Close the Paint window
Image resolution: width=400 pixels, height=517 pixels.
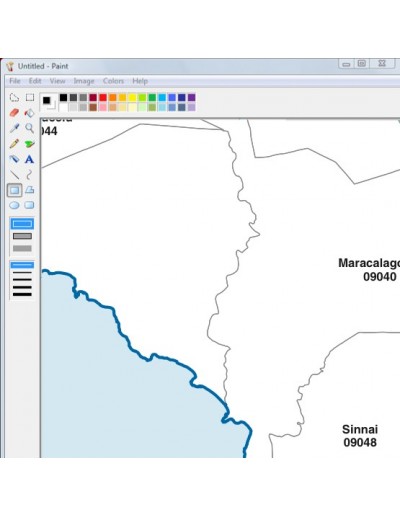point(382,63)
